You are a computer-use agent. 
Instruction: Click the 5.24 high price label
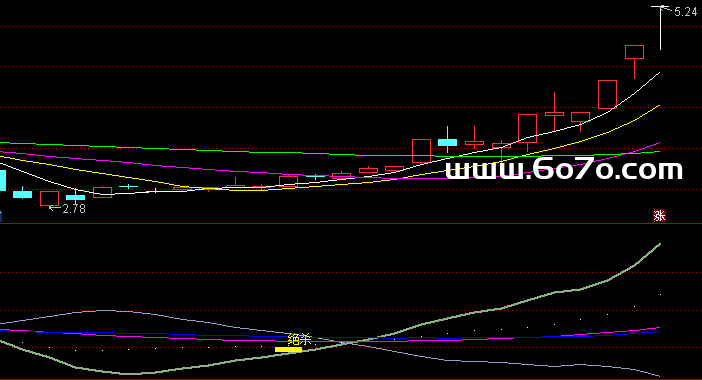coord(685,12)
